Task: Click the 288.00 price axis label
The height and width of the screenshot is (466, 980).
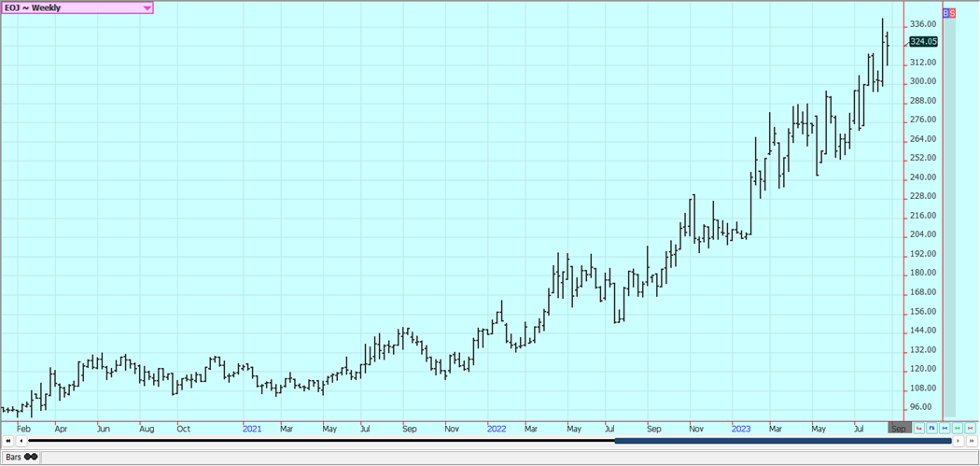Action: pyautogui.click(x=923, y=101)
